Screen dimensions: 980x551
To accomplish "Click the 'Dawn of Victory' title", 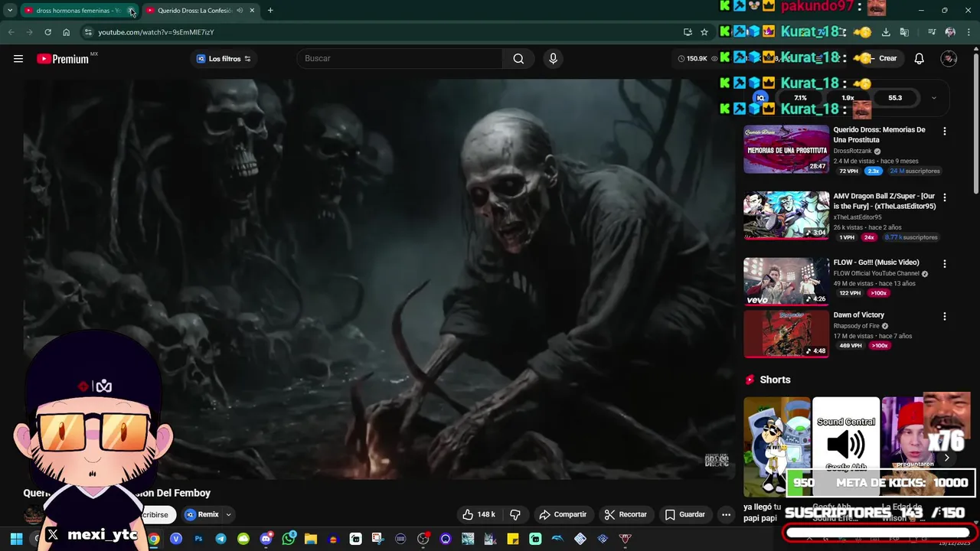I will [858, 315].
